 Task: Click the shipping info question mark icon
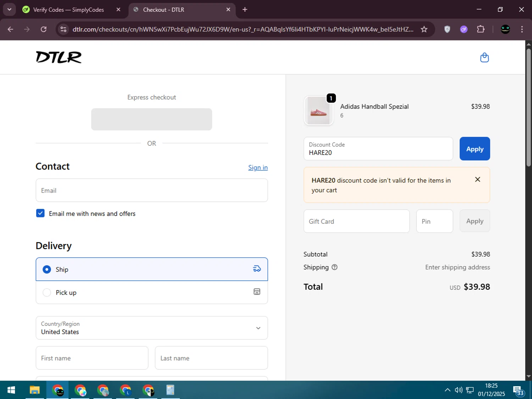[334, 267]
